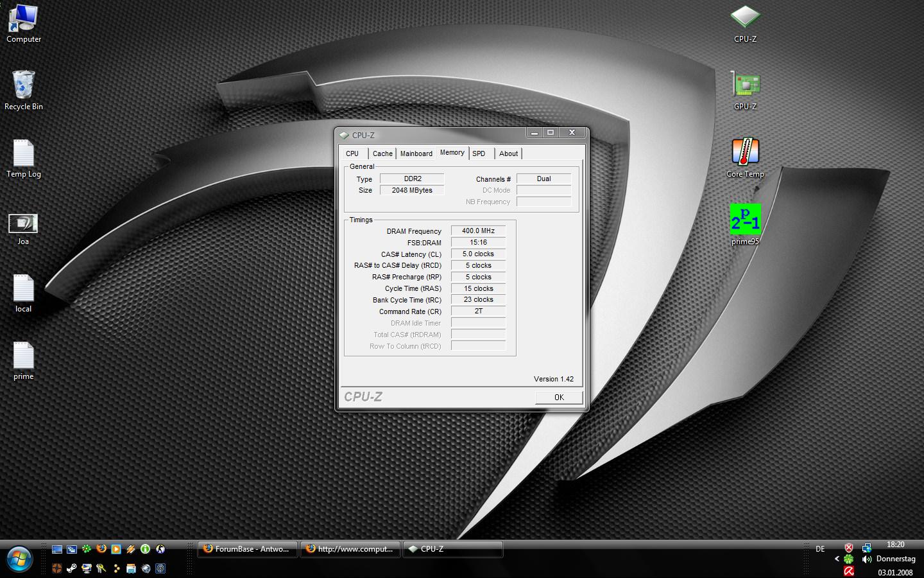
Task: Click the Bank Cycle Time value 23 clocks
Action: 479,299
